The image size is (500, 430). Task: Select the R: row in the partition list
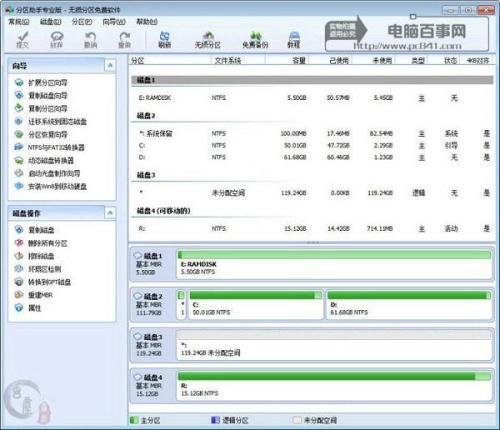312,229
